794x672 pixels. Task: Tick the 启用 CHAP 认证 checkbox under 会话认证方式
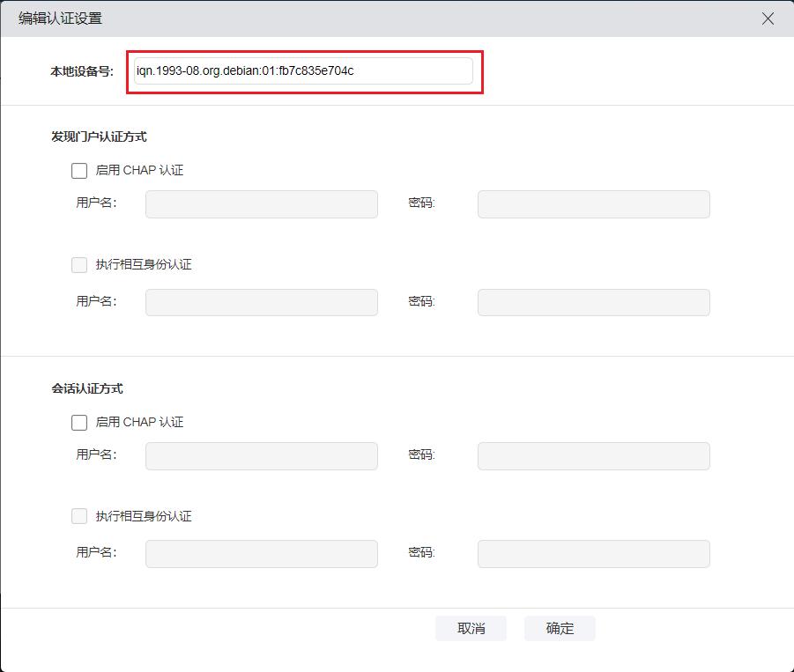[79, 423]
